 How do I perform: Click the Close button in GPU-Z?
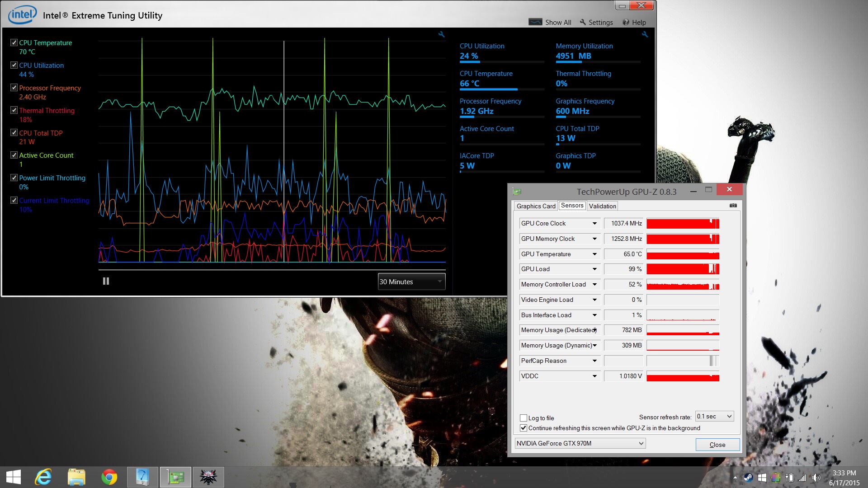[x=717, y=445]
